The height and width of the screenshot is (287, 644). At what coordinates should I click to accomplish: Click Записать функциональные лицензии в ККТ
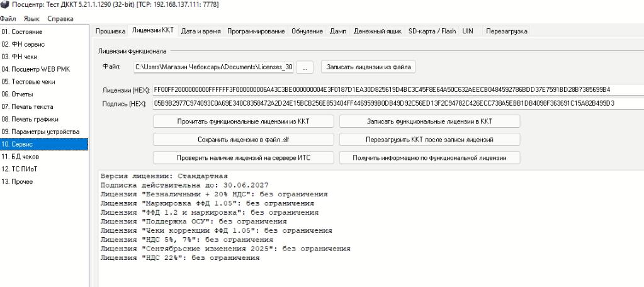coord(429,121)
